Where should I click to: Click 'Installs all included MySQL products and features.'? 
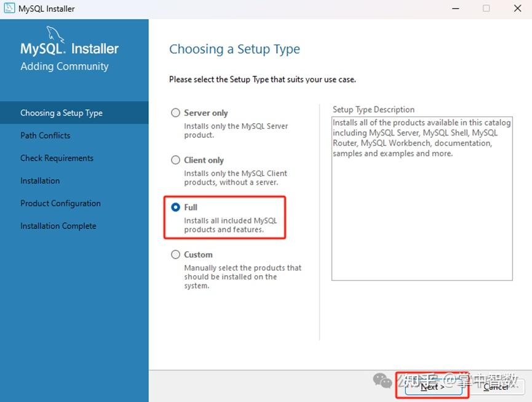(x=231, y=225)
